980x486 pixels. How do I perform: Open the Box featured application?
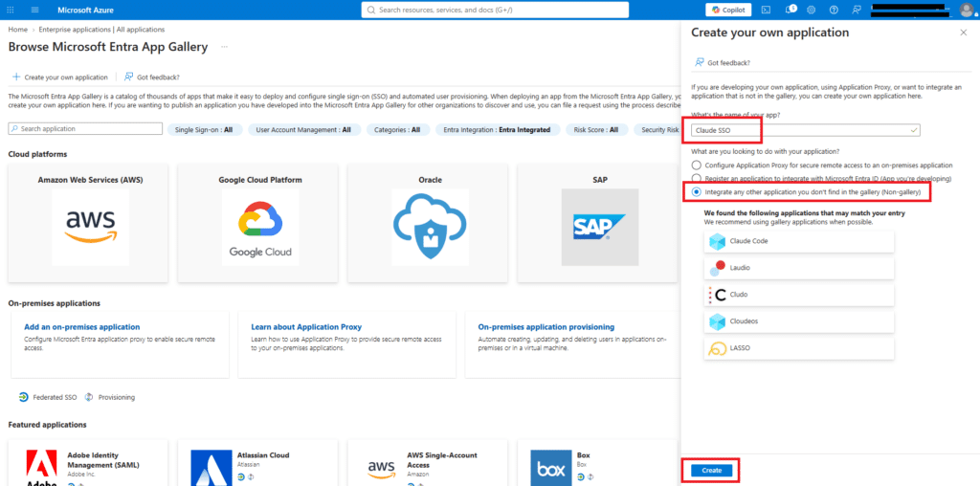[x=597, y=463]
